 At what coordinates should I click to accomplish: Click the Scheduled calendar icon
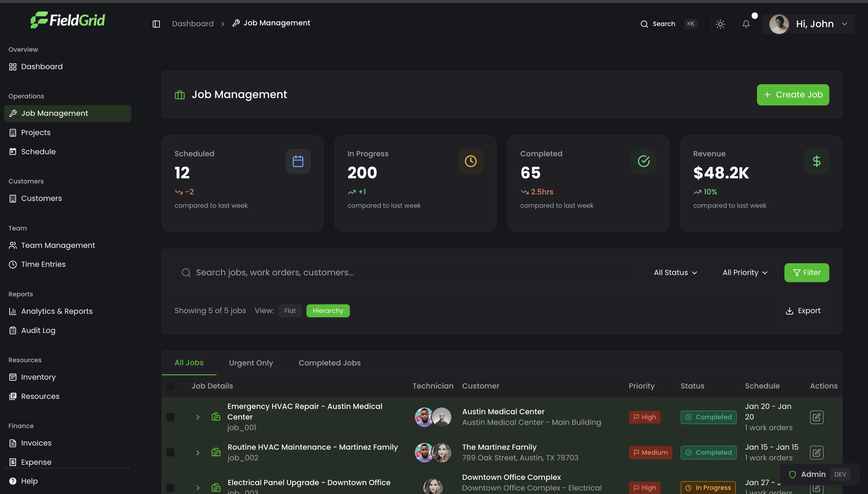point(298,162)
